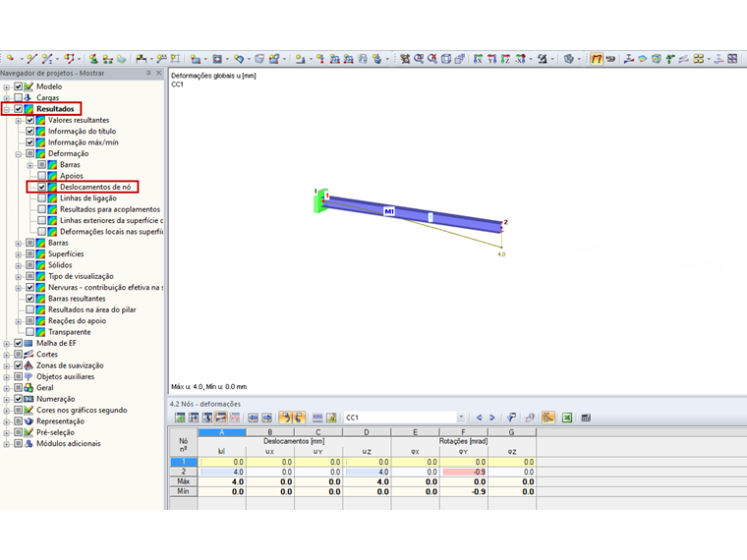Click the surface results rainbow icon

643,59
